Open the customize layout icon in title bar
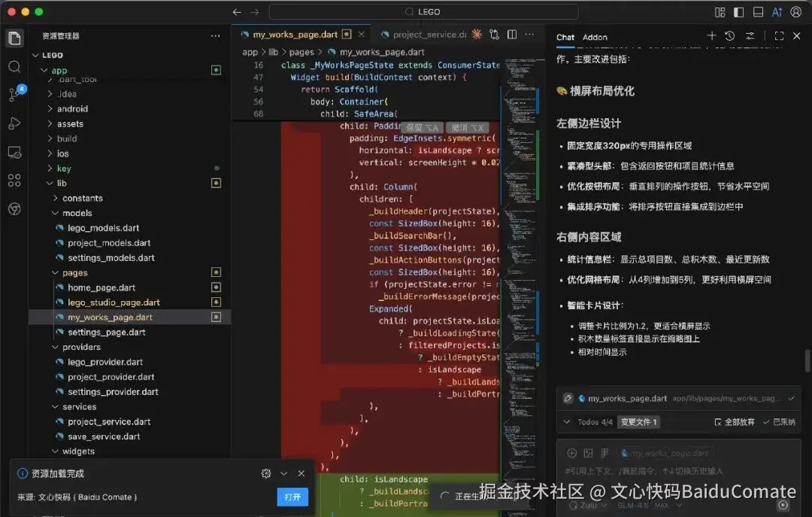The image size is (812, 517). [720, 12]
